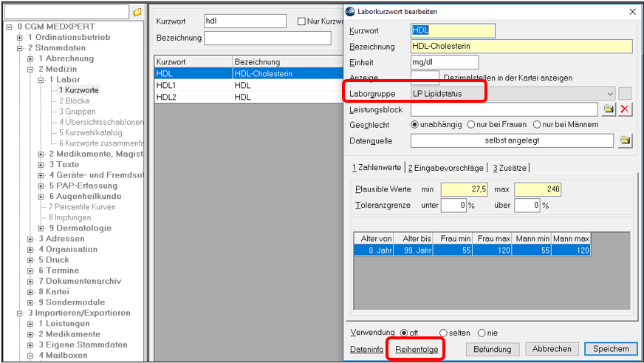
Task: Set Verwendung to oft
Action: (404, 333)
